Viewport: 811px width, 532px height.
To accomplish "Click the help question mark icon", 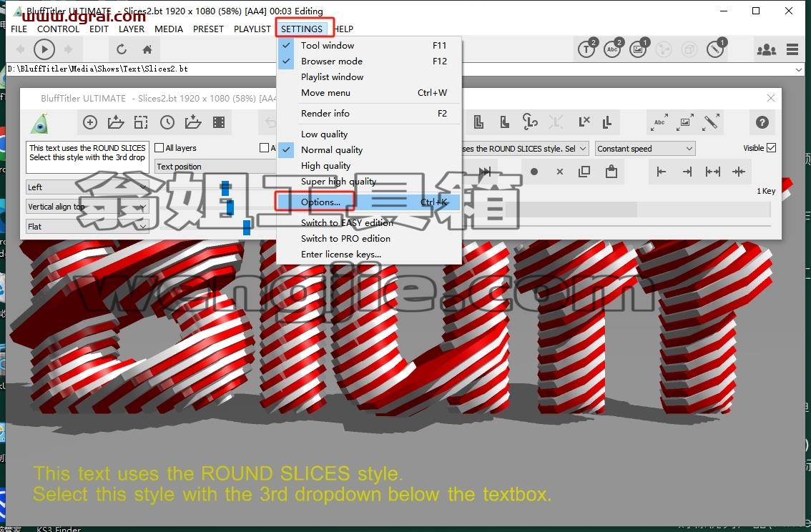I will (x=762, y=122).
